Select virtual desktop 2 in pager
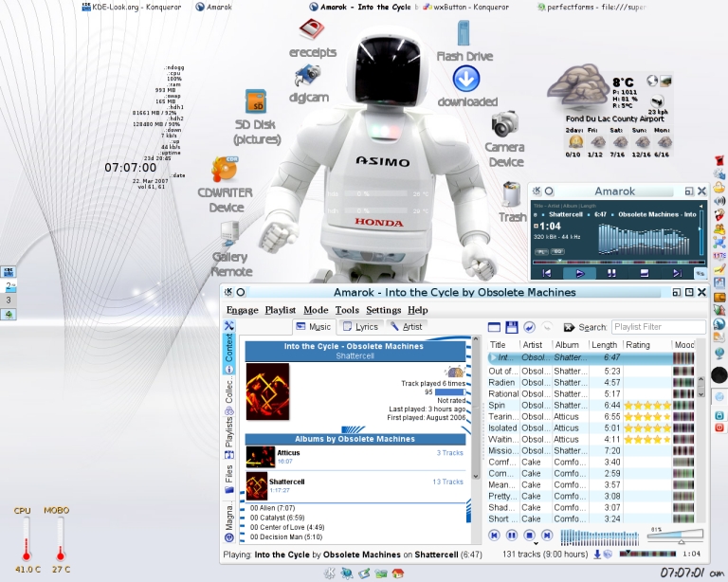 click(9, 286)
